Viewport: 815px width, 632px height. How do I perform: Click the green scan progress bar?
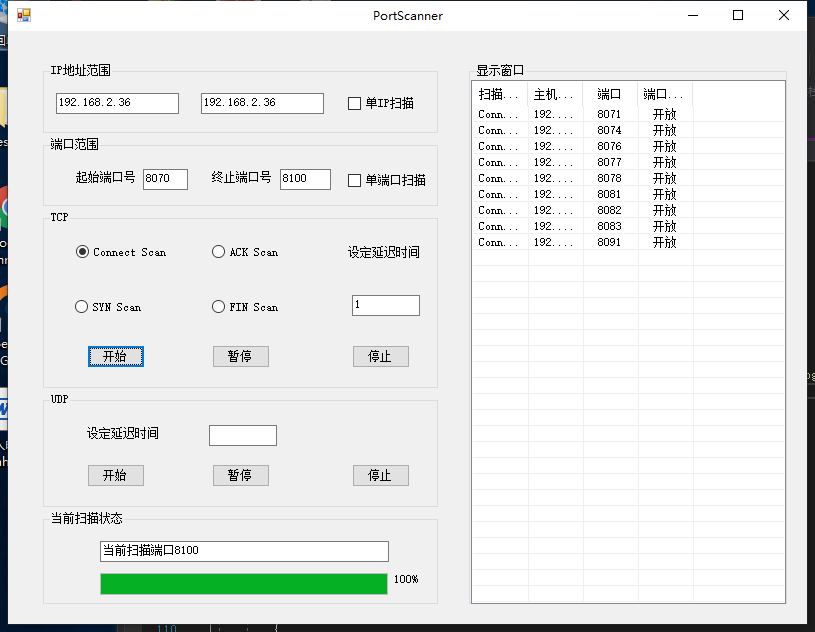tap(244, 584)
